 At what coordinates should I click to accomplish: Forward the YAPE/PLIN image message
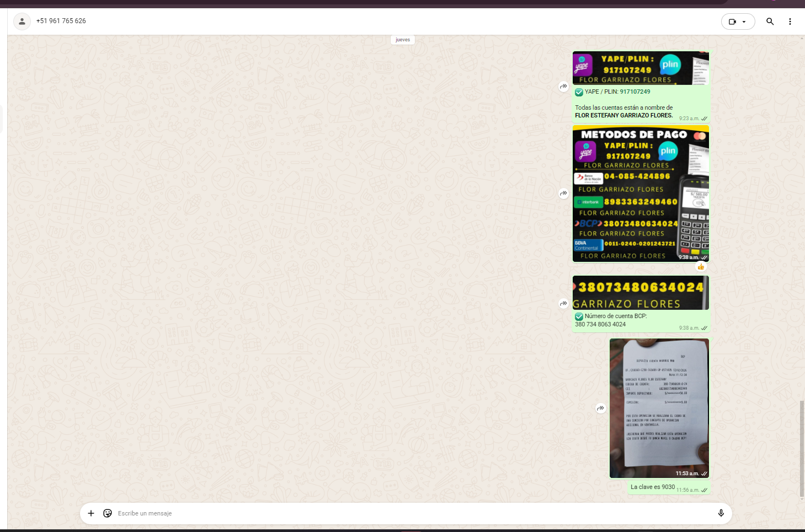coord(563,87)
